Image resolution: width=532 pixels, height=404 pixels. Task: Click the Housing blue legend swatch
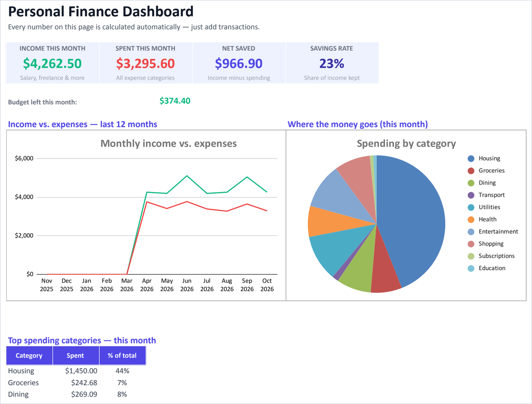pos(471,158)
